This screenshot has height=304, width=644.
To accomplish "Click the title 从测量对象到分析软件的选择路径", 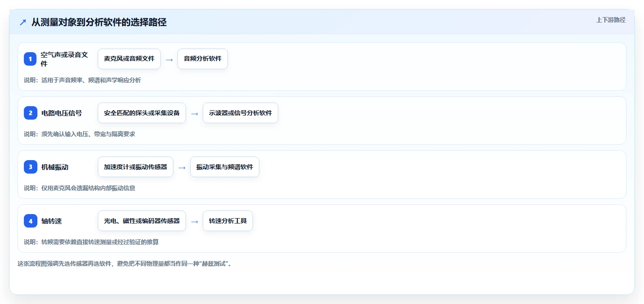I will point(99,22).
